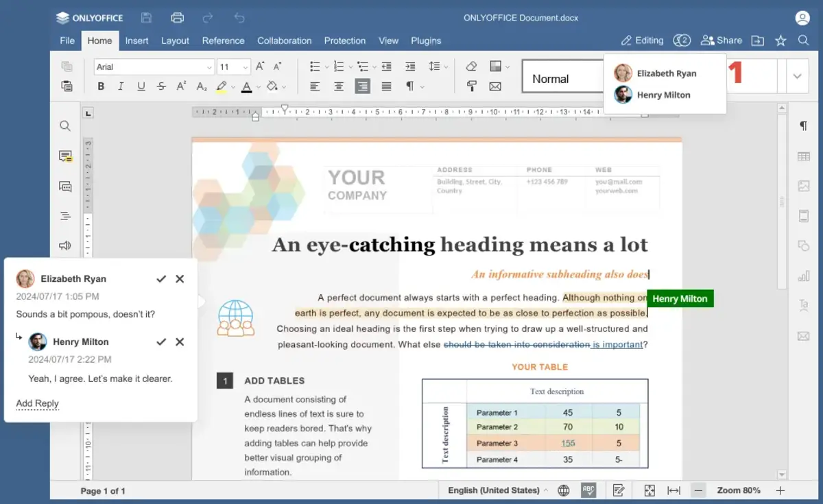
Task: Open the File tab
Action: pyautogui.click(x=67, y=40)
